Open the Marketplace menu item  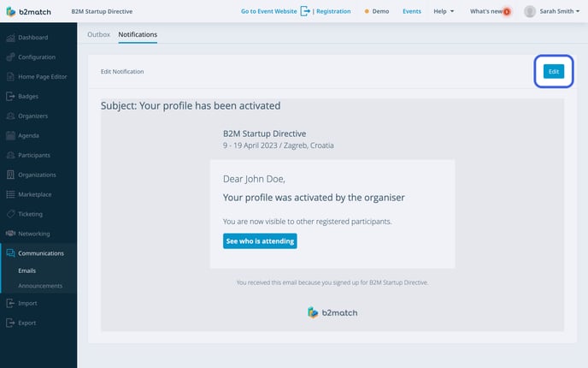[x=35, y=194]
